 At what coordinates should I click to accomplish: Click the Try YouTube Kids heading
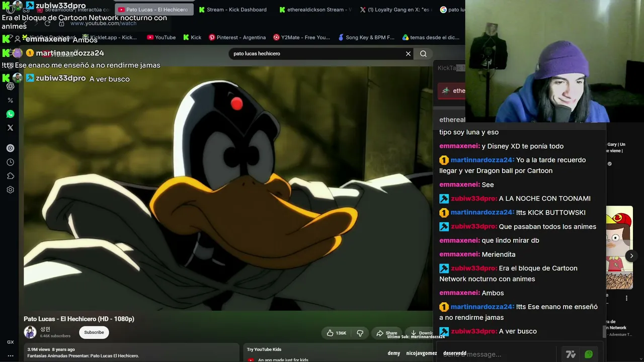pyautogui.click(x=264, y=349)
